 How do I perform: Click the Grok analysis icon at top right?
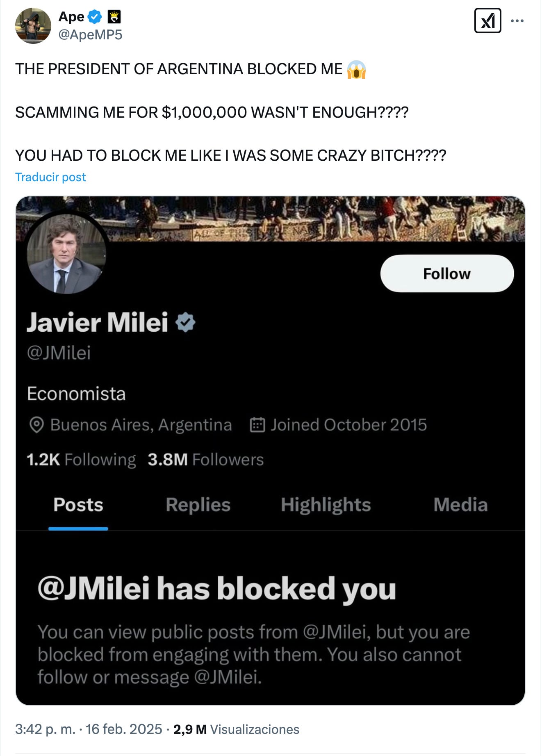pos(489,21)
